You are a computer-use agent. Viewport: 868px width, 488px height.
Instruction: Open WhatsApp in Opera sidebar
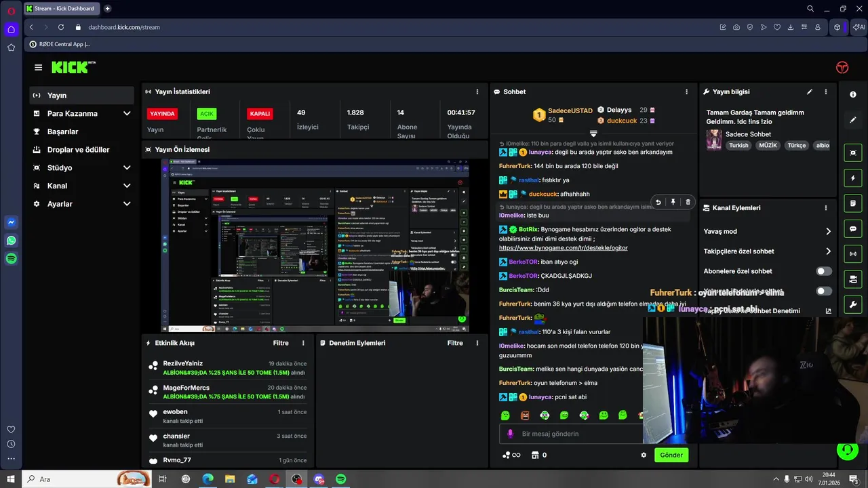tap(11, 241)
